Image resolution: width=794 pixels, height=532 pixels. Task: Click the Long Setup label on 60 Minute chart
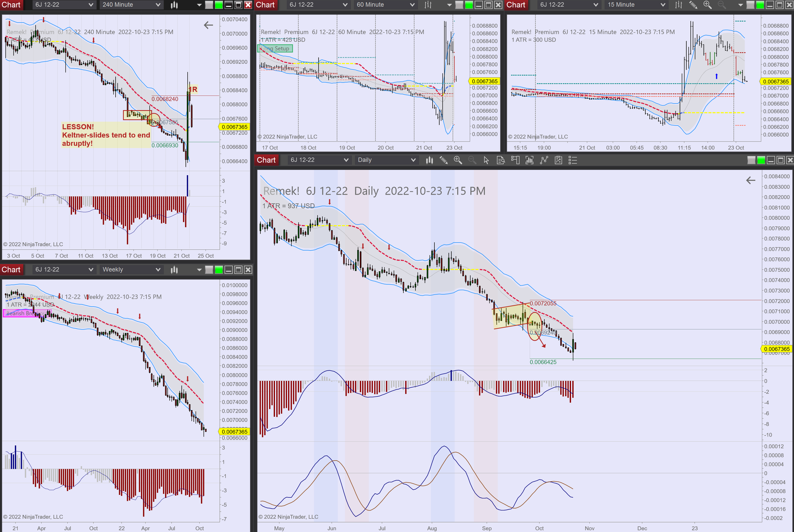pos(276,49)
